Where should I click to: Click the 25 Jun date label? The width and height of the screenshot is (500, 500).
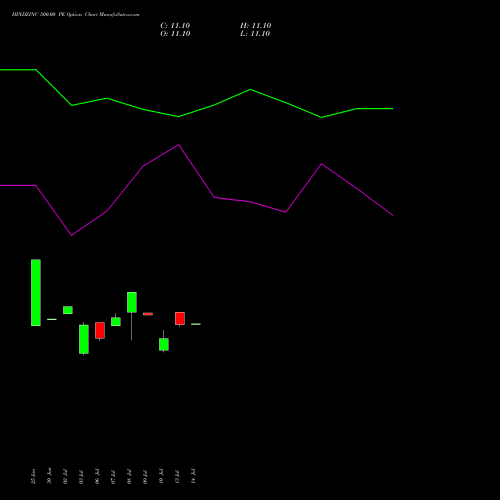[33, 477]
